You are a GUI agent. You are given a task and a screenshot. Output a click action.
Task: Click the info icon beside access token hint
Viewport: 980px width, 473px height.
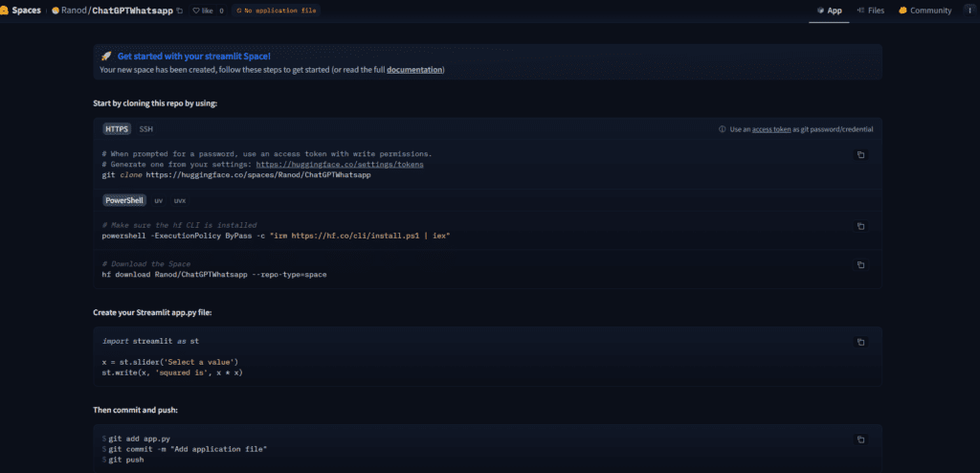coord(722,129)
